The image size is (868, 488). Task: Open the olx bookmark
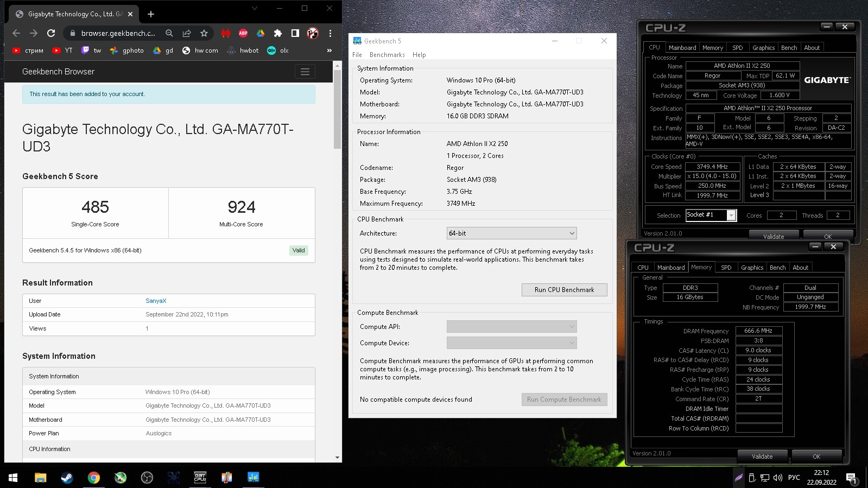[x=278, y=50]
